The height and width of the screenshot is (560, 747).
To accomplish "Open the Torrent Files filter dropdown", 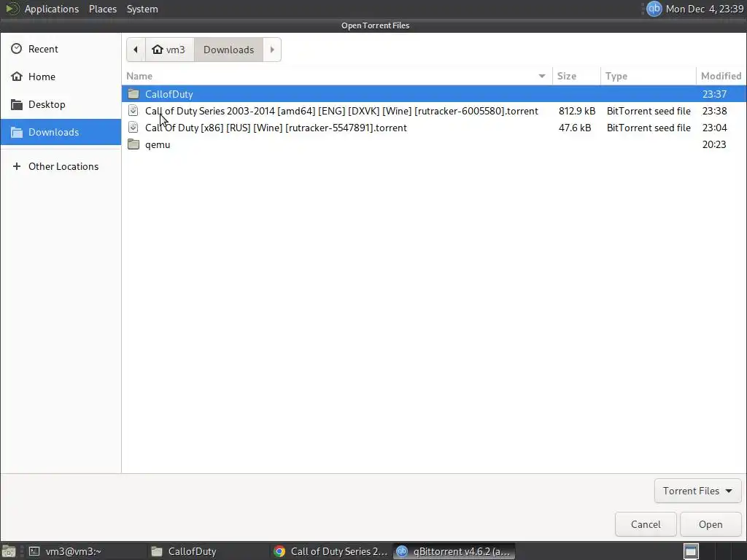I will click(698, 491).
